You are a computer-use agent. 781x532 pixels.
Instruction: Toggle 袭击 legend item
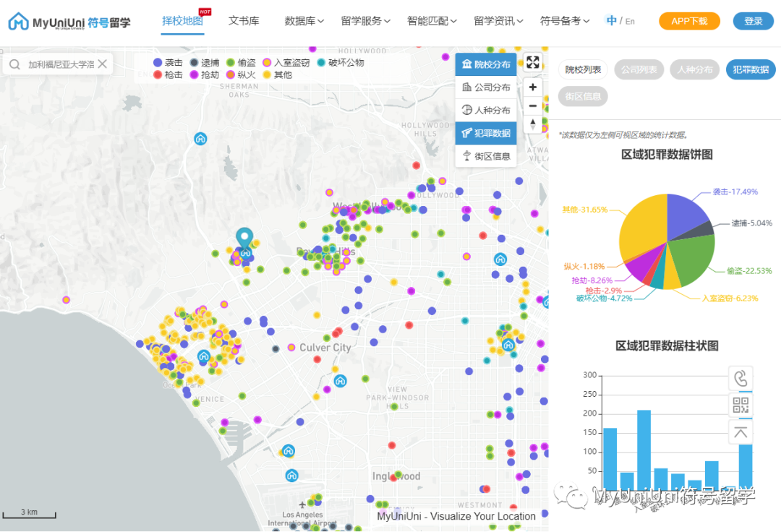pyautogui.click(x=168, y=63)
